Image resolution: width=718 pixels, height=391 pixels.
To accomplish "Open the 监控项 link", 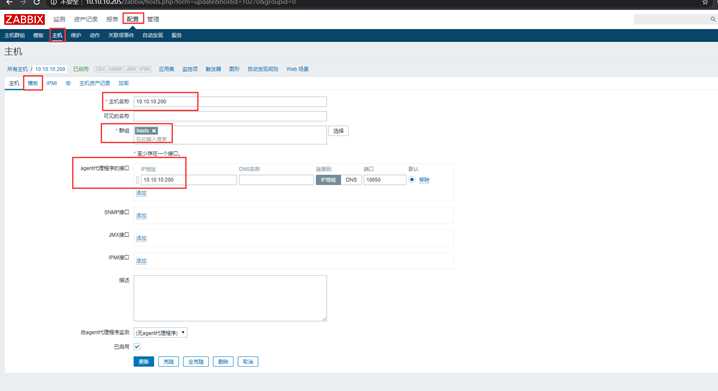I will point(190,69).
